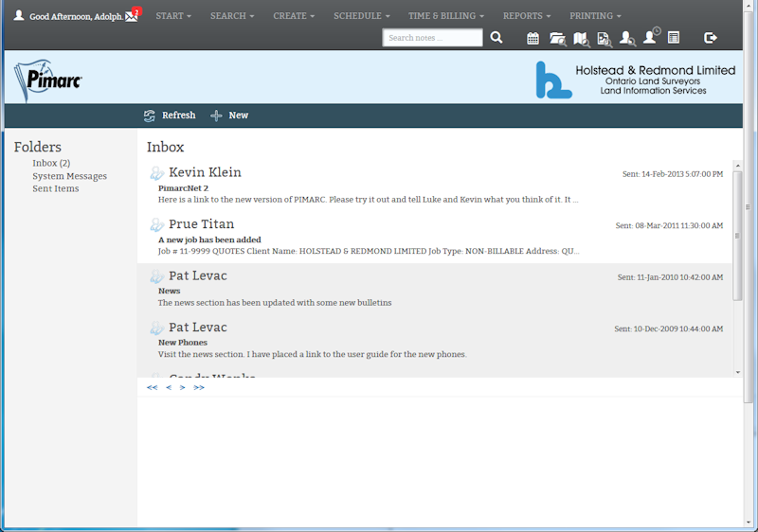Click the 'A new job has been added' subject
Screen dimensions: 758x532
[209, 239]
